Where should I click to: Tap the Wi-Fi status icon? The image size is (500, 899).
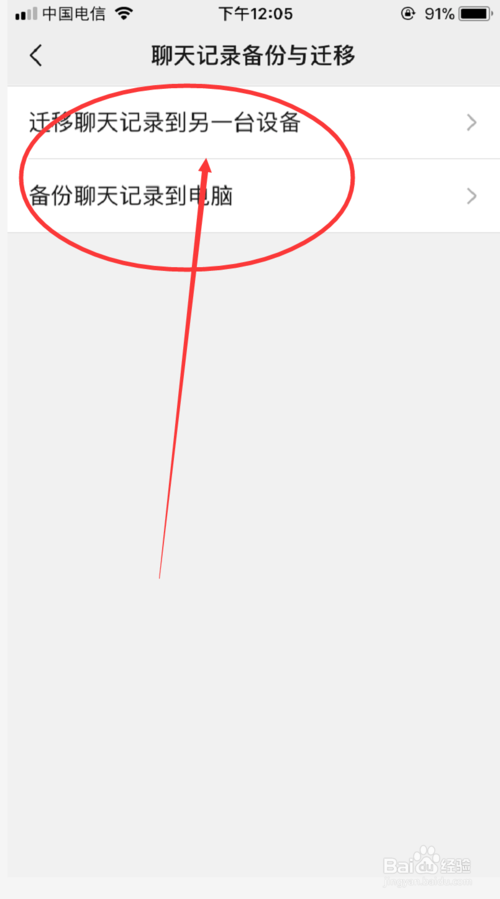(x=123, y=14)
